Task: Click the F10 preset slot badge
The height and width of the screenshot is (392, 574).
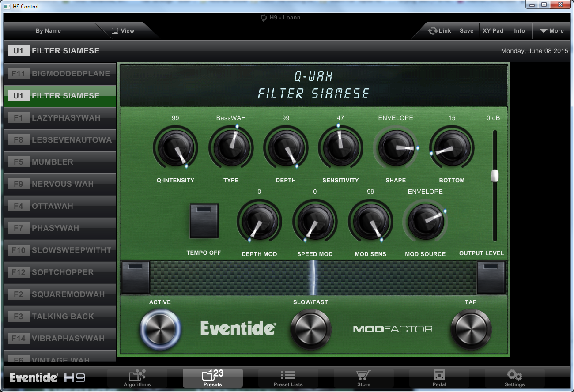Action: pos(18,250)
